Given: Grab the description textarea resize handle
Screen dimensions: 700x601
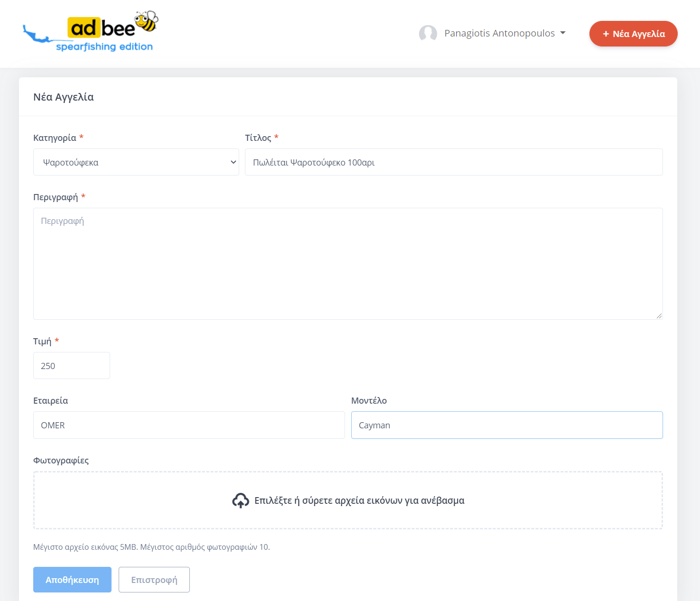Looking at the screenshot, I should [659, 316].
